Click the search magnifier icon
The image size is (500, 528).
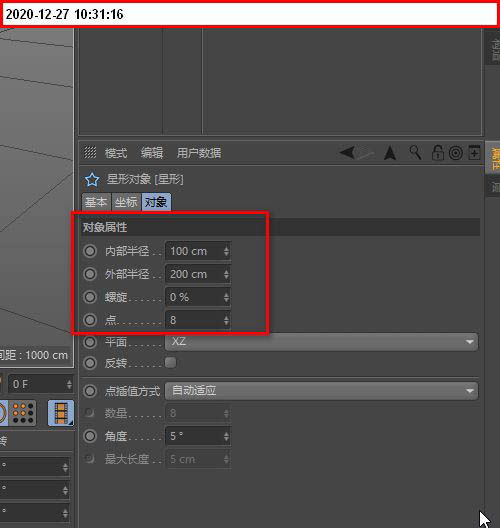click(x=415, y=153)
